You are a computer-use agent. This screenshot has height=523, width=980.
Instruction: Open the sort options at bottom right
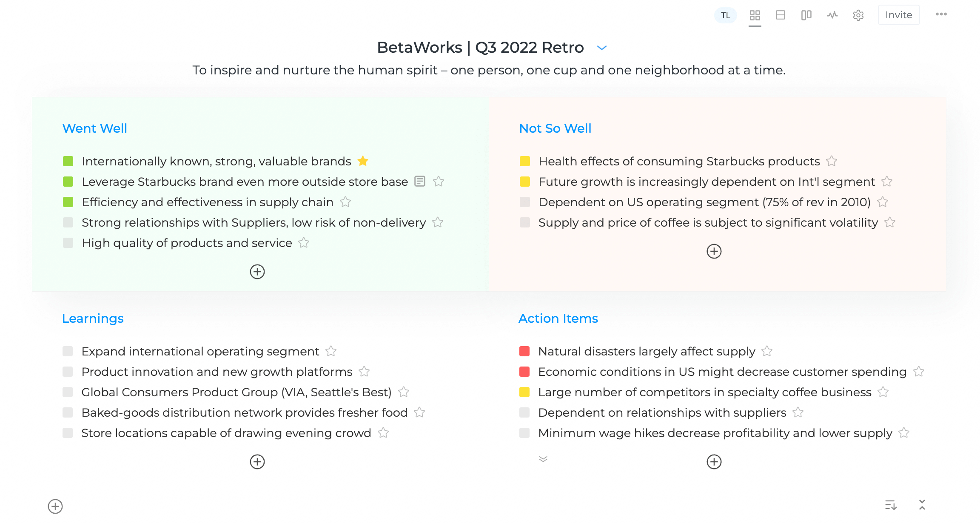(x=892, y=505)
